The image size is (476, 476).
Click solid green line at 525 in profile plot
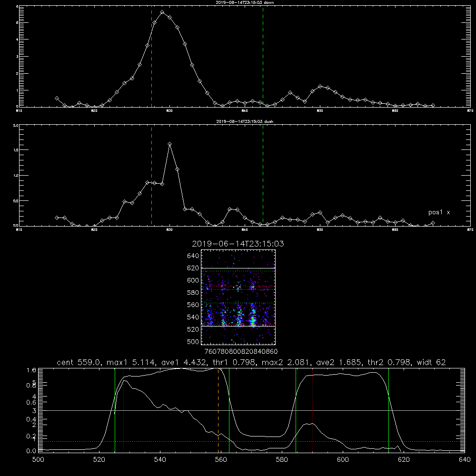(x=115, y=410)
